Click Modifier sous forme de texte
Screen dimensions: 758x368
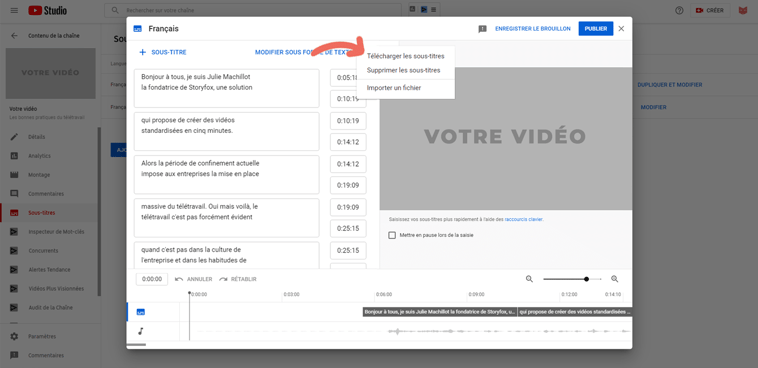coord(304,52)
